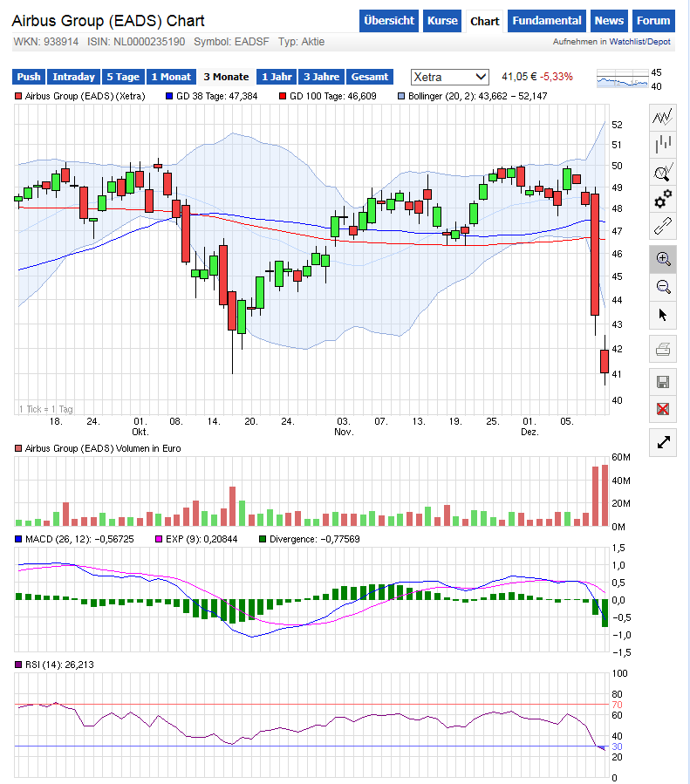Image resolution: width=690 pixels, height=784 pixels.
Task: Select the 3 Jahre timeframe
Action: coord(322,77)
